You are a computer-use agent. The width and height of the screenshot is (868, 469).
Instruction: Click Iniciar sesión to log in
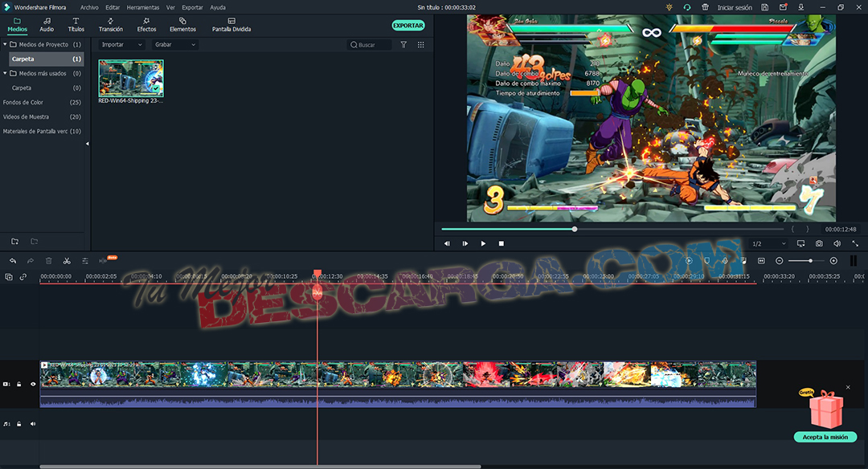pos(735,8)
